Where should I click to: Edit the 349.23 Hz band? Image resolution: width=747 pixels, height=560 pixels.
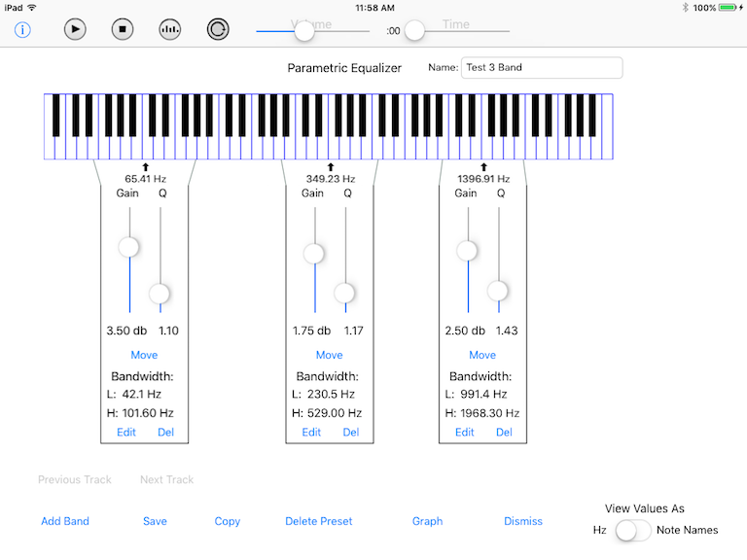tap(311, 433)
